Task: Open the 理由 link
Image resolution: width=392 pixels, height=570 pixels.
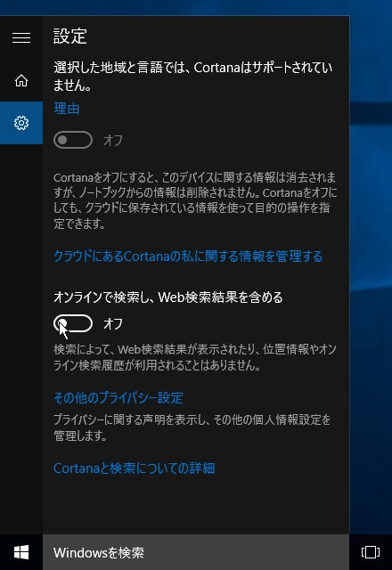Action: (66, 109)
